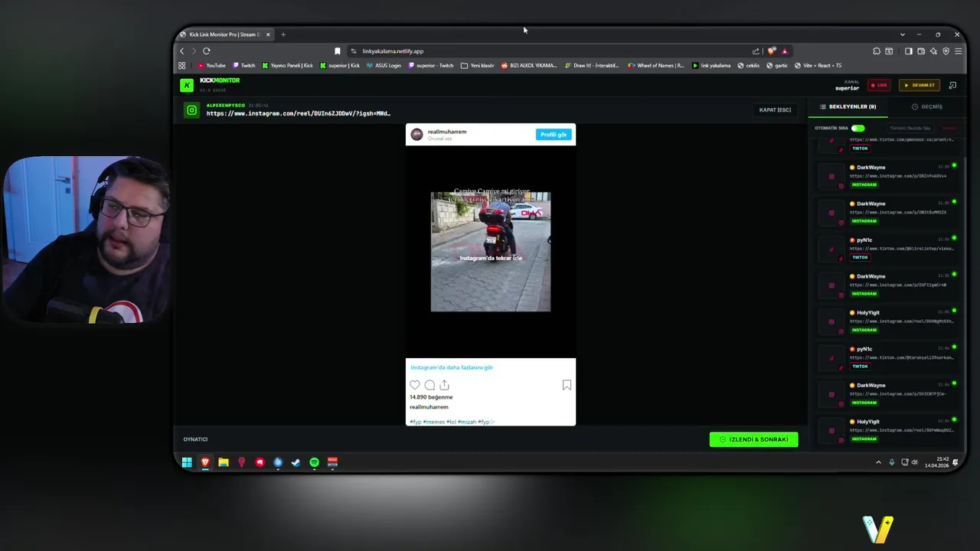Open the taskbar clock showing 21:42
Screen dimensions: 980x551
coord(938,462)
